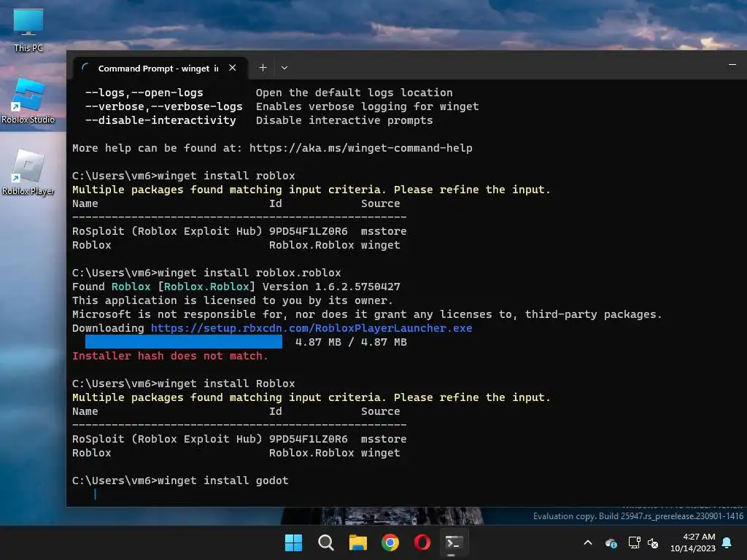The image size is (747, 560).
Task: Click the 'winget install godot' command line
Action: coord(223,481)
